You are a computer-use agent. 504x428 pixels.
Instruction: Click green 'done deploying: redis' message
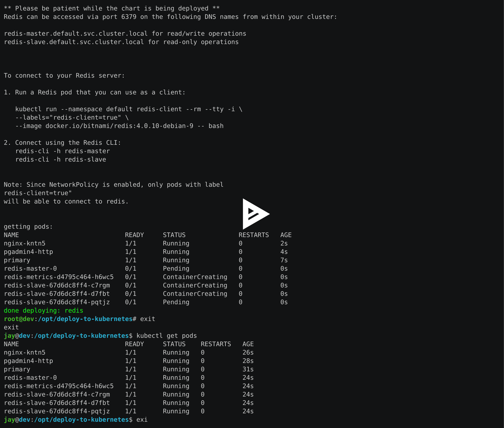click(x=43, y=310)
